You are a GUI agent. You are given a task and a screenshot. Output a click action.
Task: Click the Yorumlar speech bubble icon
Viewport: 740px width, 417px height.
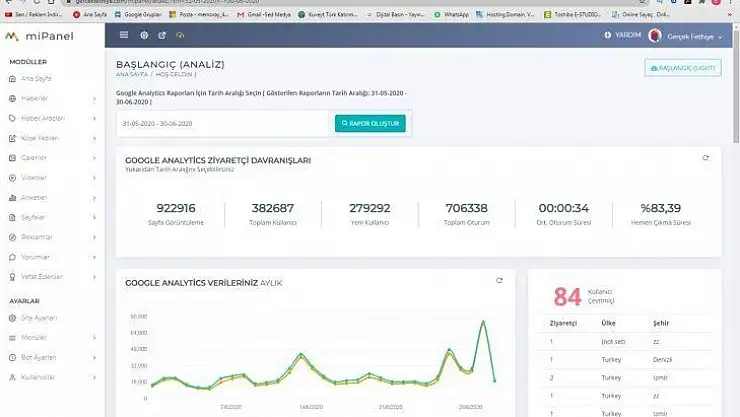[x=12, y=257]
